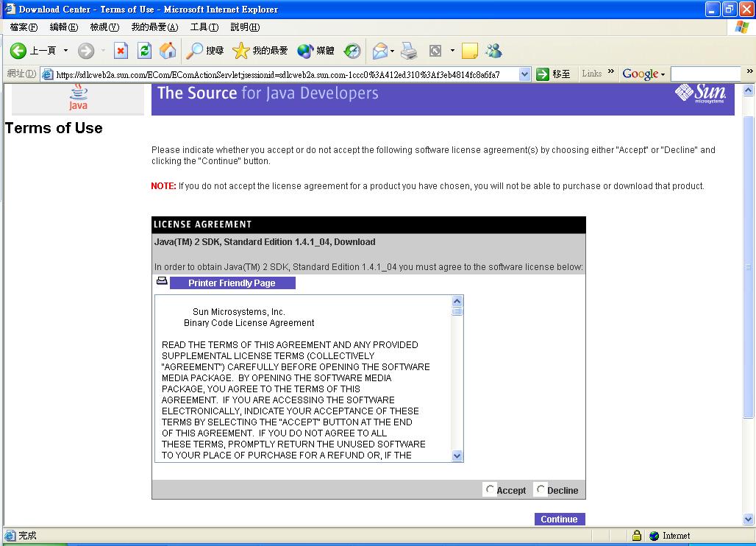Click the green Go arrow button
Image resolution: width=756 pixels, height=546 pixels.
coord(543,74)
